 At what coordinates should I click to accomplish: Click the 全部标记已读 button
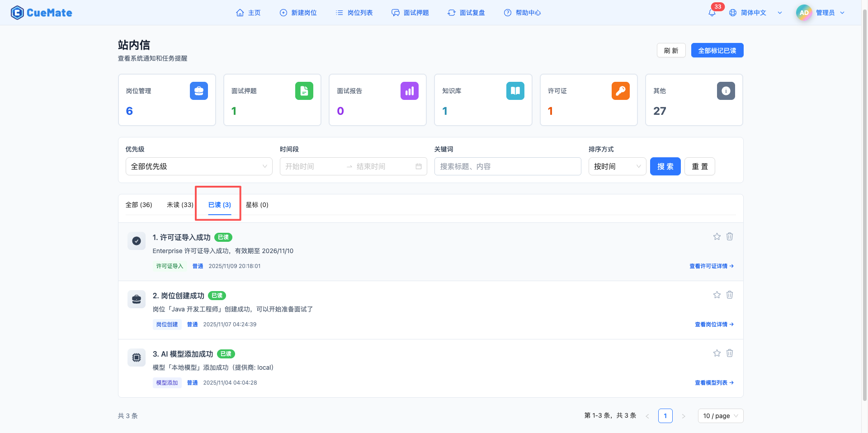[717, 50]
